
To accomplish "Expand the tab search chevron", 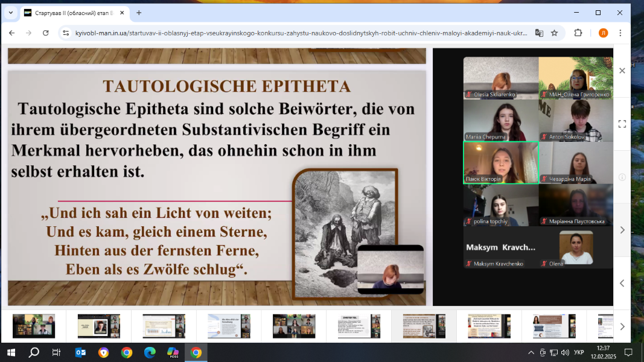I will (x=10, y=13).
